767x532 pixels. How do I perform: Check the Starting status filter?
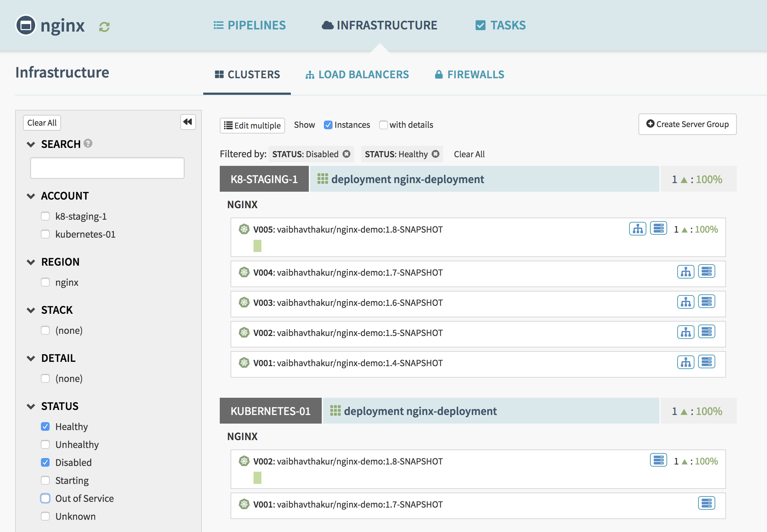pos(45,480)
